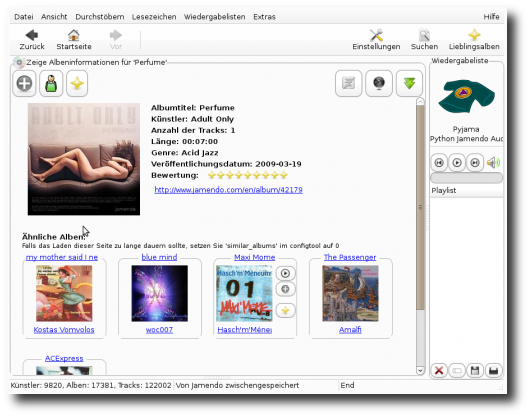
Task: Visit artist Amalfi link
Action: point(350,330)
